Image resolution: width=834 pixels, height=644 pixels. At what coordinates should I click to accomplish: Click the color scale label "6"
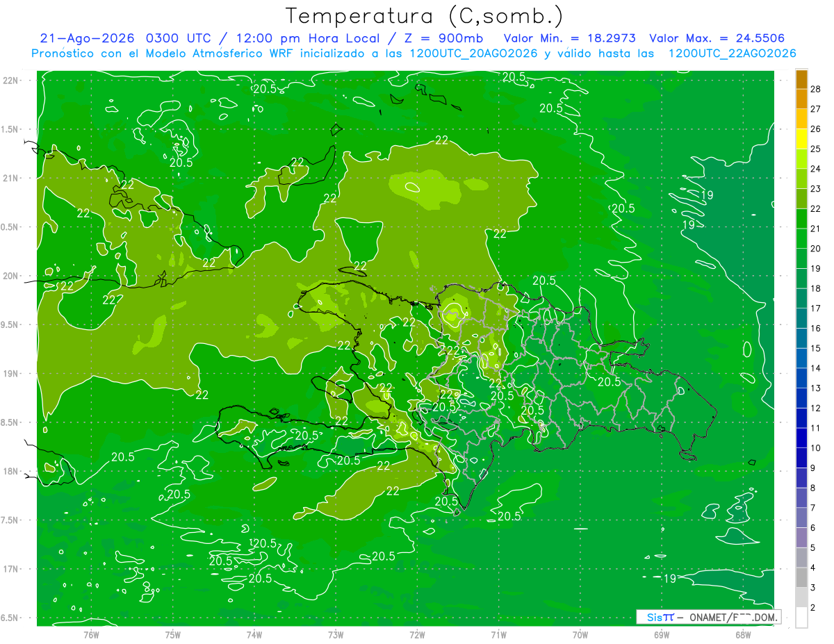click(812, 528)
